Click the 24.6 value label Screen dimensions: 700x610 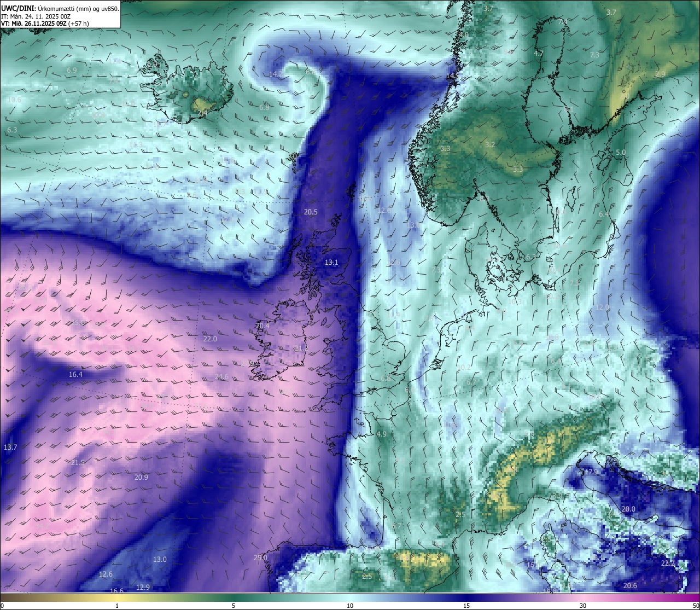[221, 376]
